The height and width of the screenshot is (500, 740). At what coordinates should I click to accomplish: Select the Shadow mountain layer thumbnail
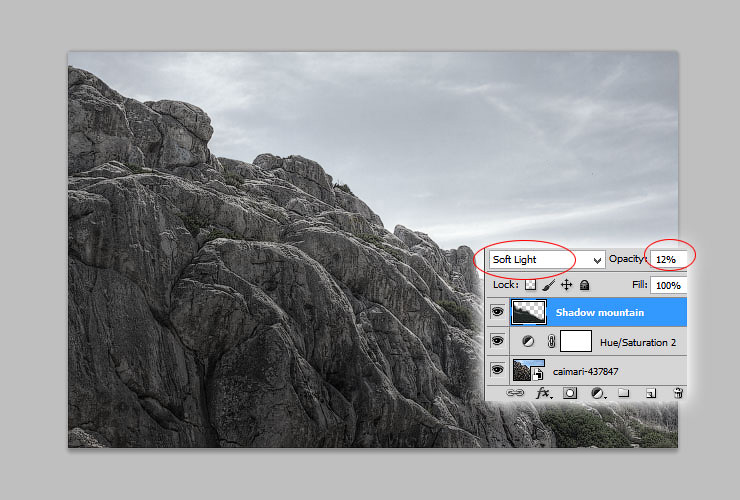click(x=529, y=312)
